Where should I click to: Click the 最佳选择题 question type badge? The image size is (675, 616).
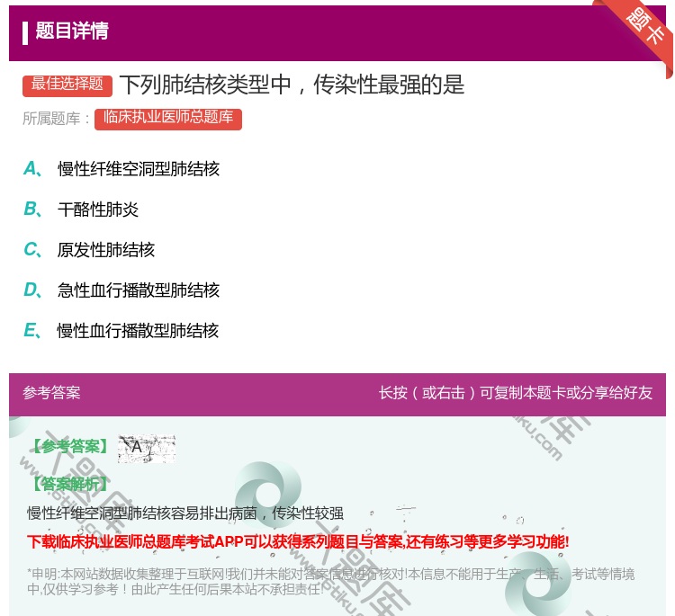pyautogui.click(x=67, y=85)
